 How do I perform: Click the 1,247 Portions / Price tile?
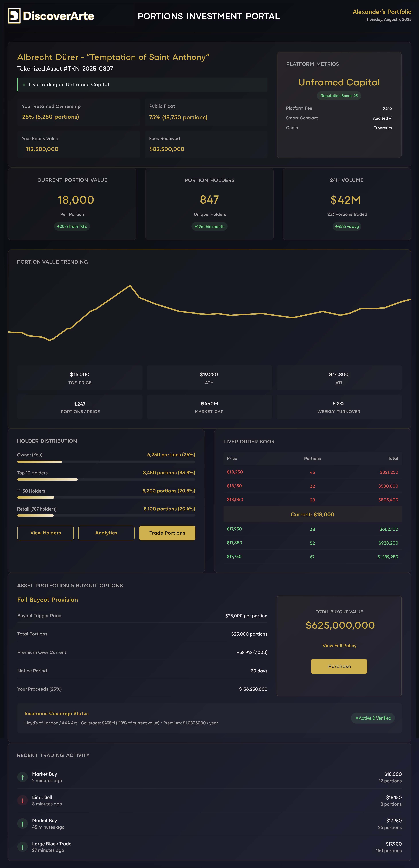point(80,407)
